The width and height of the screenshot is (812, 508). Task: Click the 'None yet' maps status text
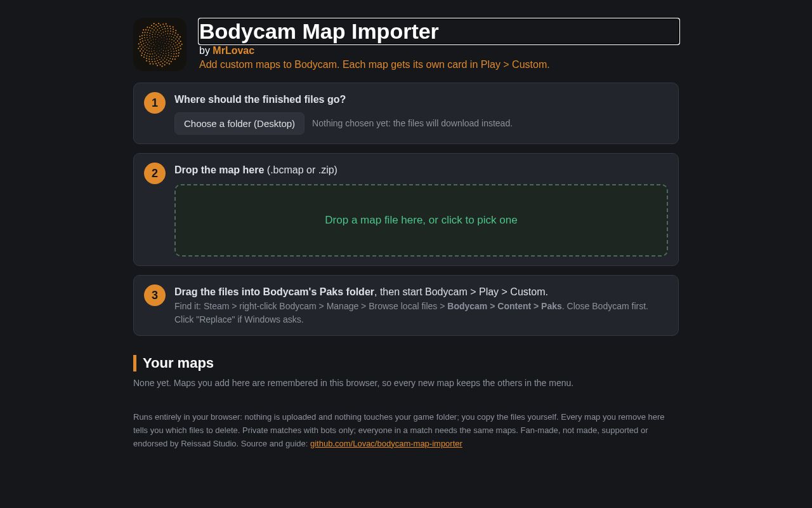(353, 383)
